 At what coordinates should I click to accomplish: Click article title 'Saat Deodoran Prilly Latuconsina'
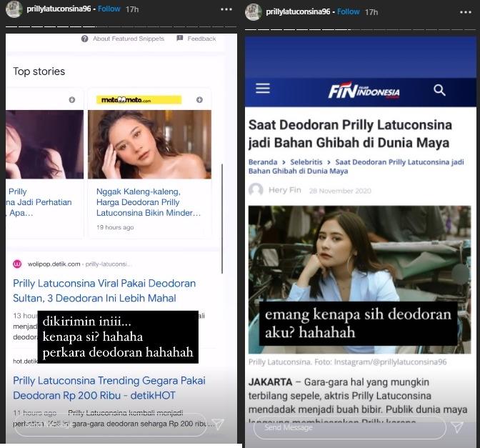(350, 134)
